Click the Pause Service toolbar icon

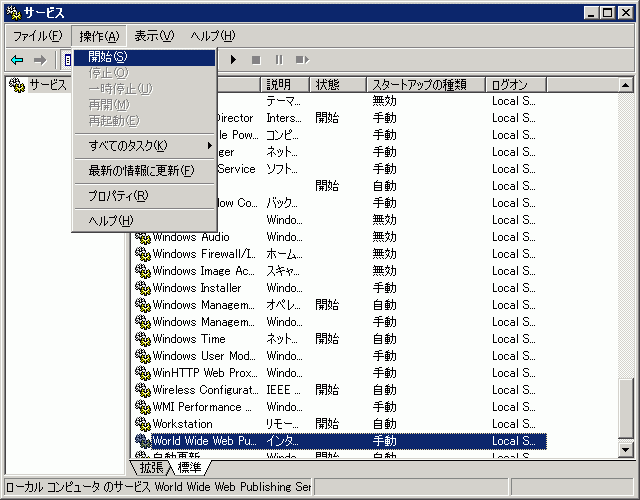(x=279, y=60)
